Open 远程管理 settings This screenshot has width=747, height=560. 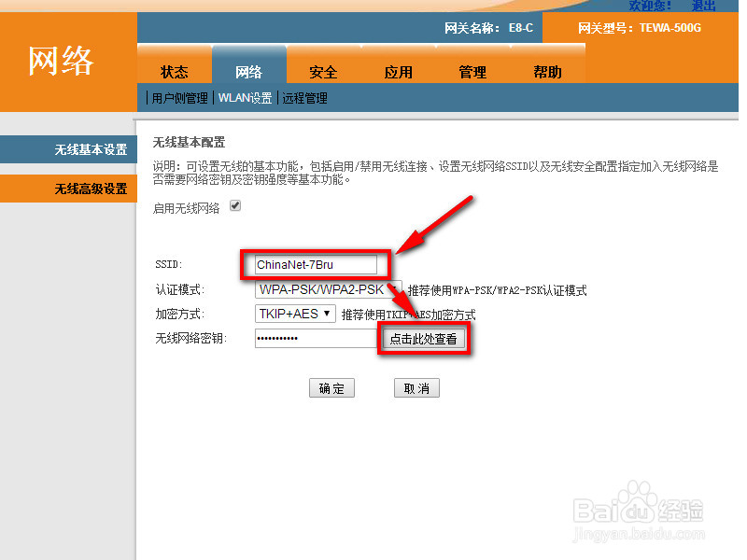(x=305, y=97)
